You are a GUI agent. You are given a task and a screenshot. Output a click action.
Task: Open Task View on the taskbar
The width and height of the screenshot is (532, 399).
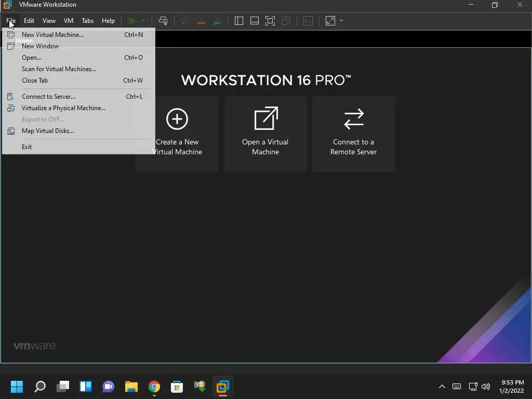tap(63, 387)
